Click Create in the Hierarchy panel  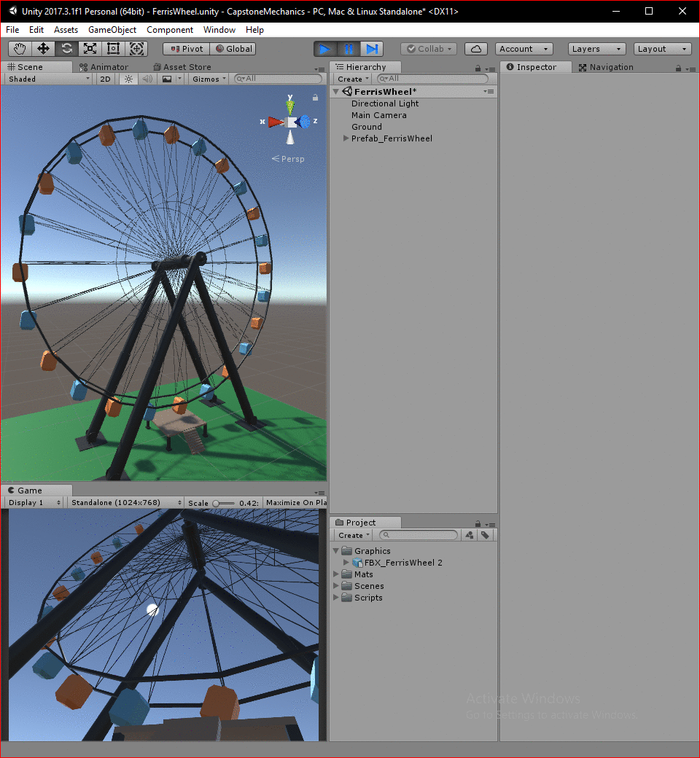pyautogui.click(x=351, y=79)
